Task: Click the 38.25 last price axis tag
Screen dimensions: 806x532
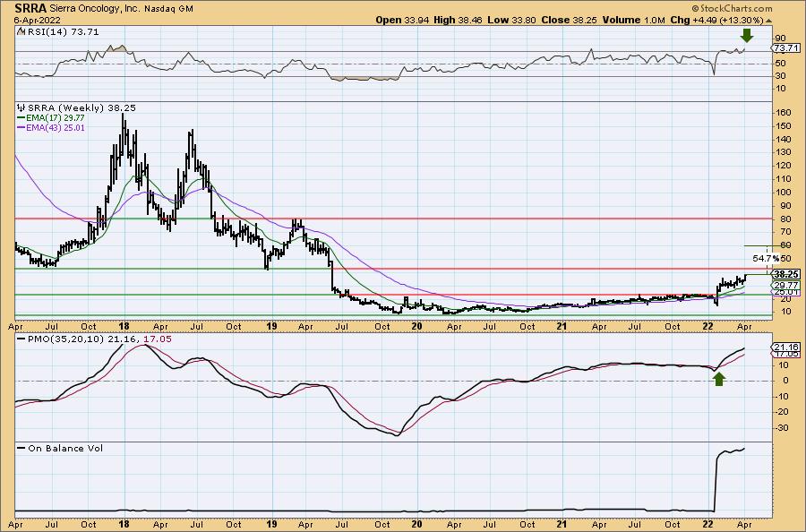Action: pos(786,274)
